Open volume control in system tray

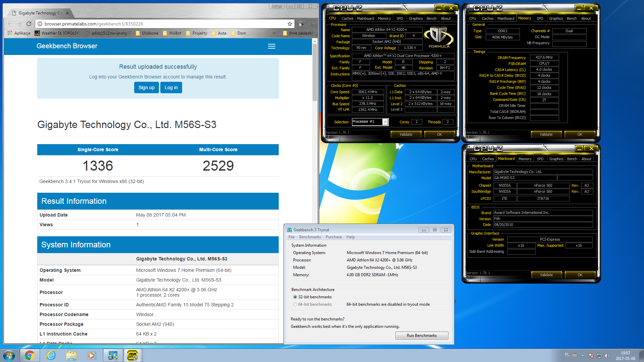point(607,356)
